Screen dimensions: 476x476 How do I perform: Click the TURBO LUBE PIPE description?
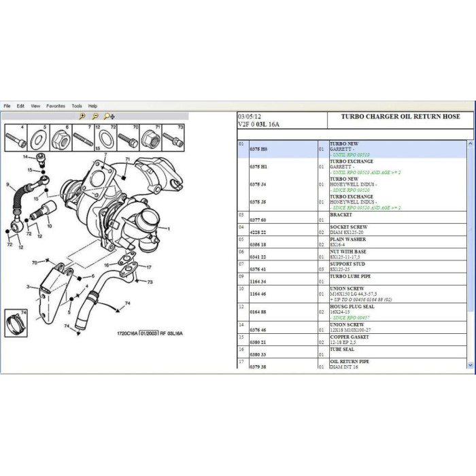pyautogui.click(x=350, y=277)
